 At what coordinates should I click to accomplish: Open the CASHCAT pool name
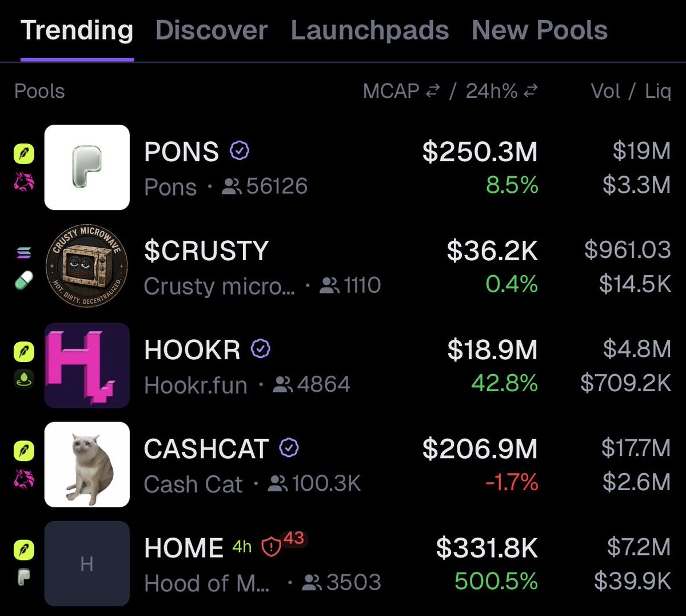(x=206, y=448)
